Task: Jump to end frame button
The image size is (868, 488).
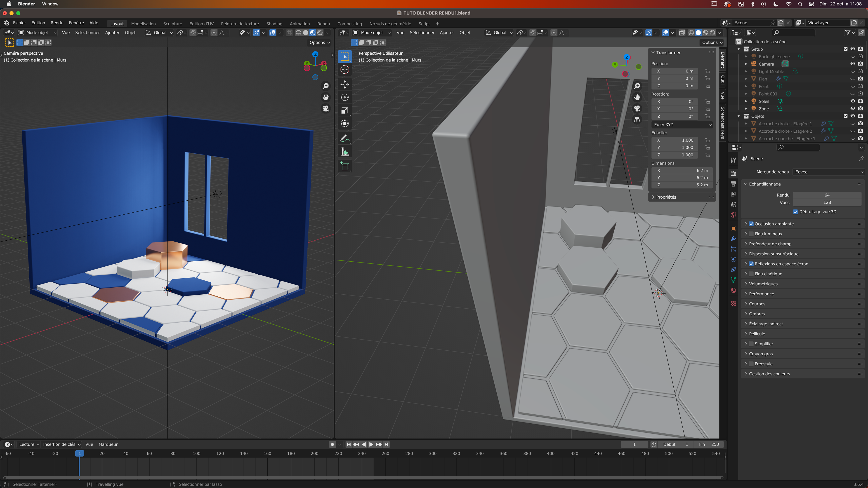Action: (387, 445)
